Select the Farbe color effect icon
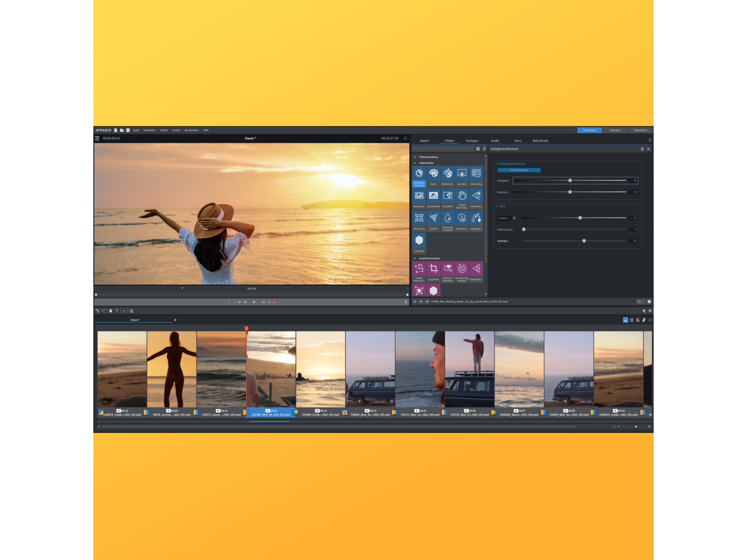The width and height of the screenshot is (747, 560). pos(433,174)
